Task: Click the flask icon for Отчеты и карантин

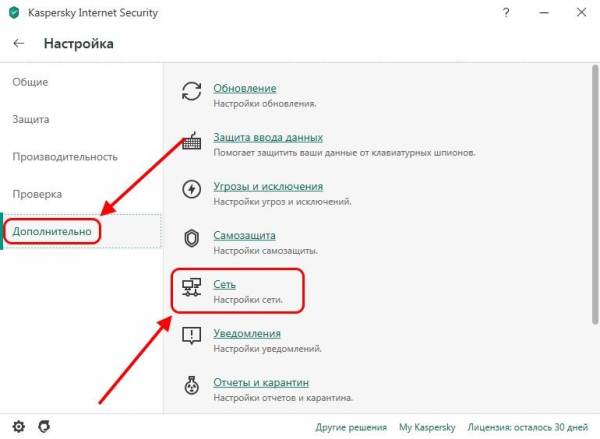Action: click(x=191, y=385)
